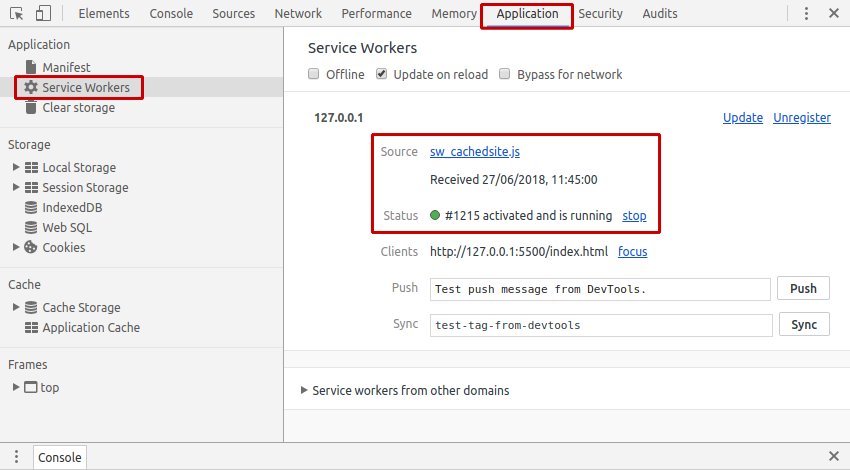
Task: Click the stop link for the worker
Action: [x=634, y=216]
